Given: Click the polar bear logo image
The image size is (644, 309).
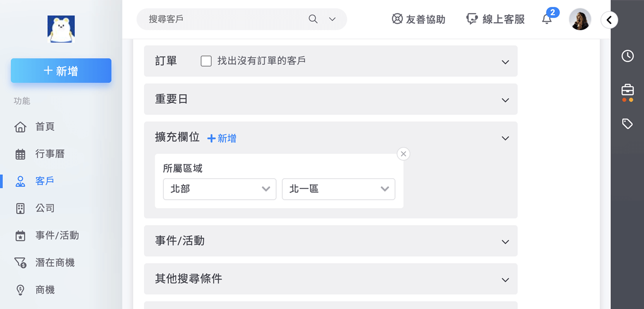Looking at the screenshot, I should (61, 29).
